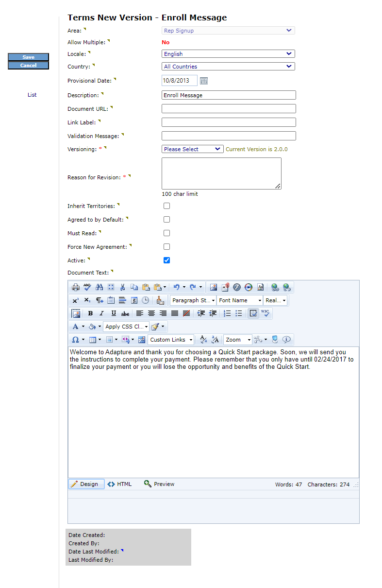Uncheck the Active checkbox
Image resolution: width=382 pixels, height=588 pixels.
(166, 260)
